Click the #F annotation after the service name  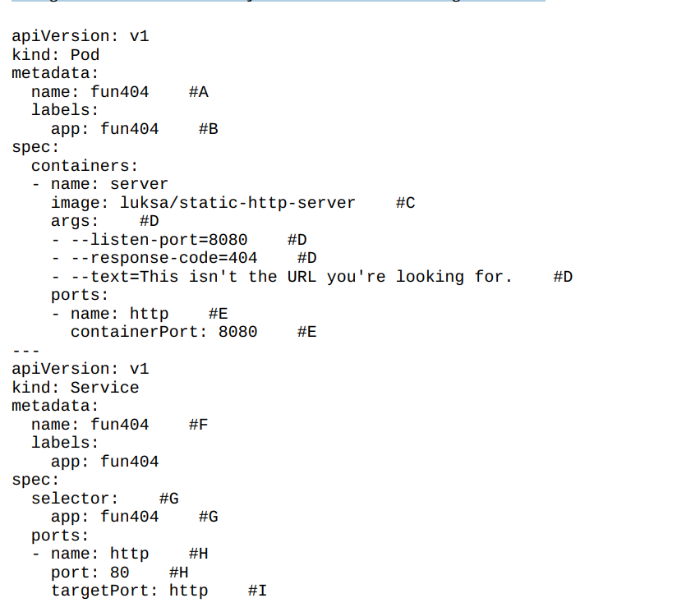click(198, 425)
